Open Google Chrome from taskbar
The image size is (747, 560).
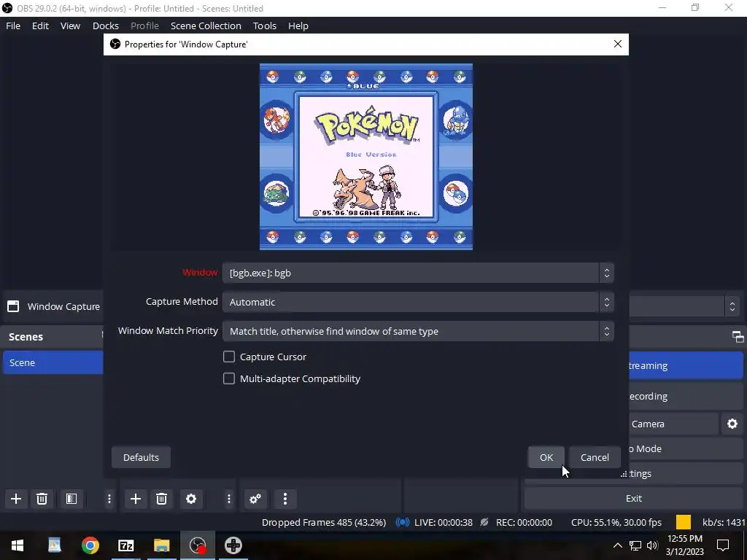coord(90,545)
